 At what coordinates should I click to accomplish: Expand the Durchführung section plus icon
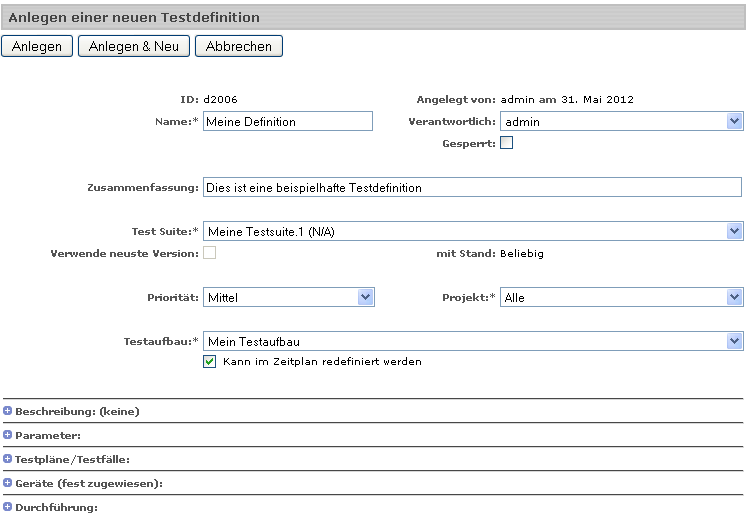[x=8, y=507]
